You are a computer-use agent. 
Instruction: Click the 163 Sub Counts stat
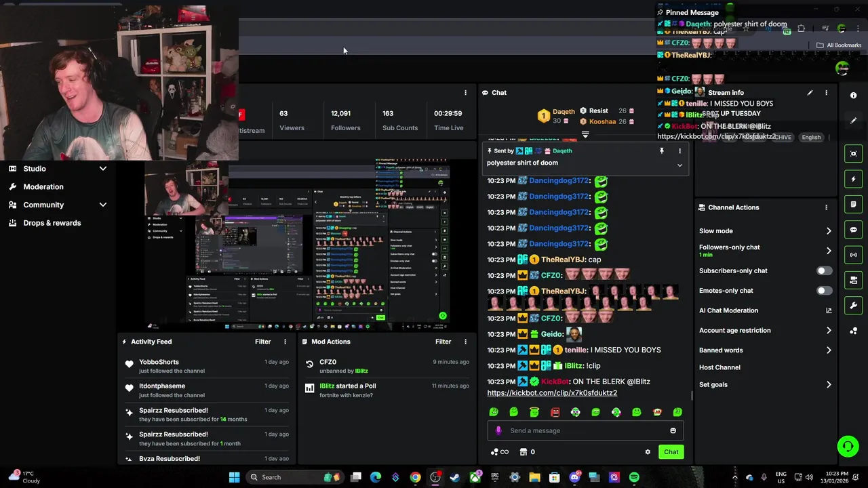click(400, 120)
